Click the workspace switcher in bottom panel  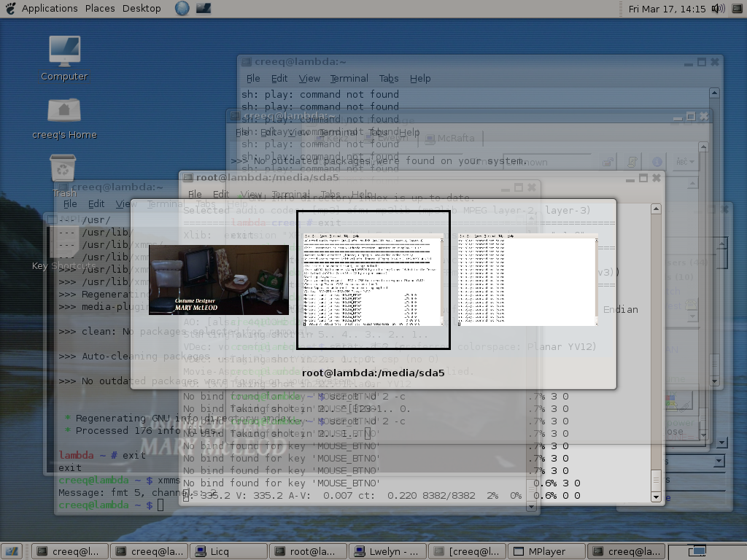click(x=706, y=551)
